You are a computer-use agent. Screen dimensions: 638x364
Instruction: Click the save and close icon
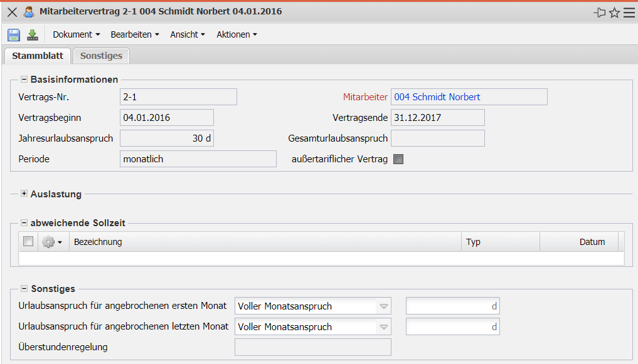coord(33,35)
